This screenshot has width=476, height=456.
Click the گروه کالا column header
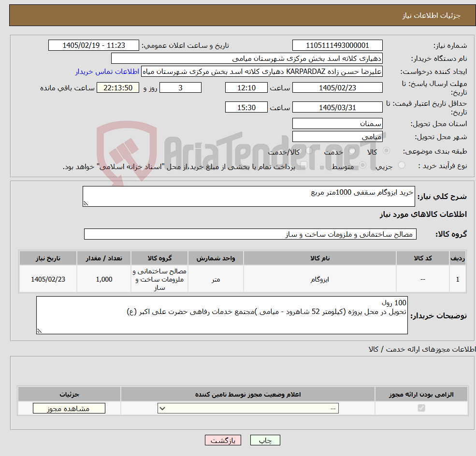pyautogui.click(x=159, y=258)
